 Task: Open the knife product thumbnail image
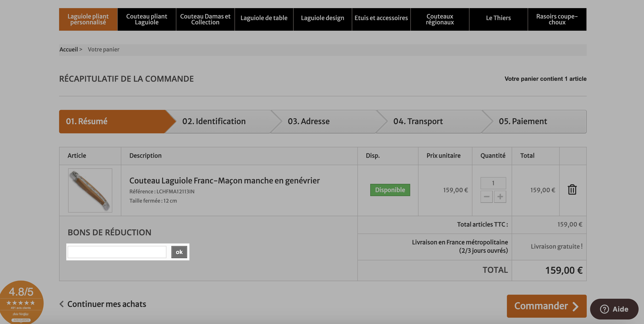90,190
